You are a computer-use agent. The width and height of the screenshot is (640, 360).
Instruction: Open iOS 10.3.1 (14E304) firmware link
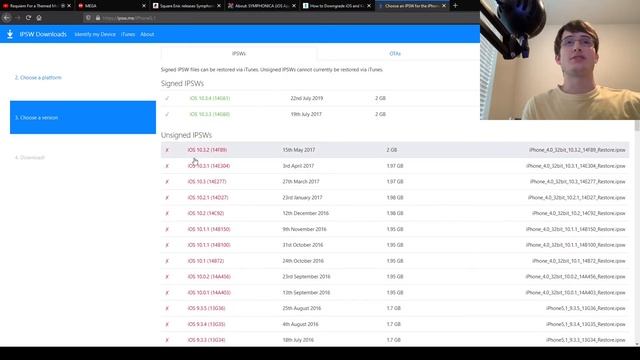pyautogui.click(x=209, y=166)
